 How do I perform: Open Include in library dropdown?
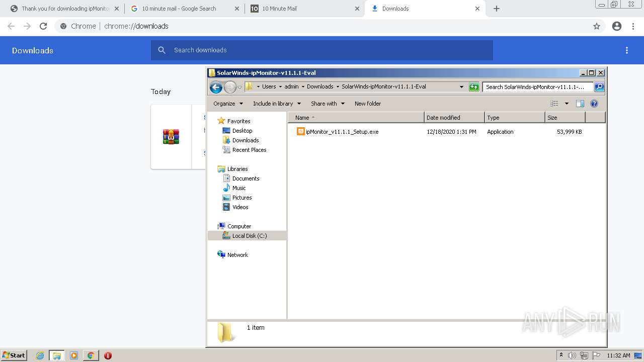[x=277, y=104]
